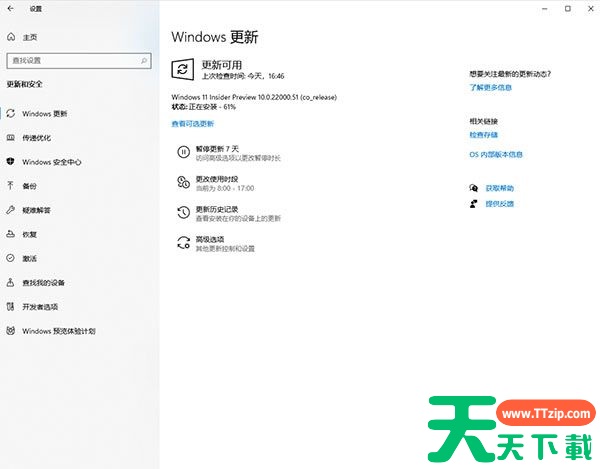Click the 更新和安全 section heading

(x=24, y=84)
